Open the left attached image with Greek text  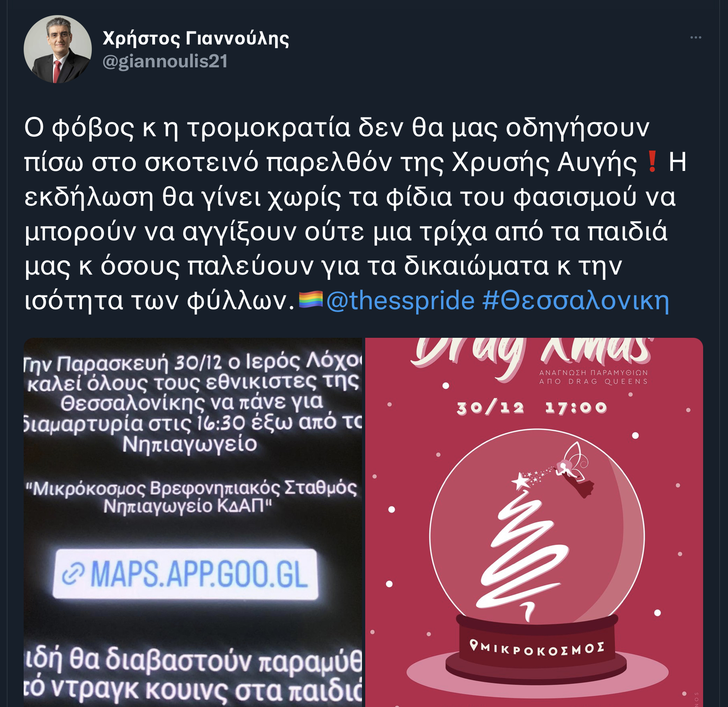[193, 522]
